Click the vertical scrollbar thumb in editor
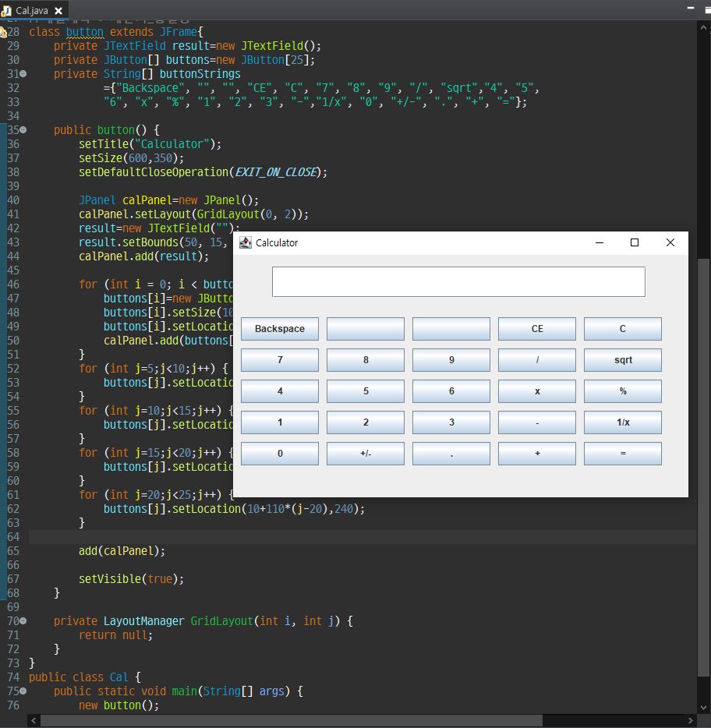The width and height of the screenshot is (711, 728). click(x=703, y=468)
